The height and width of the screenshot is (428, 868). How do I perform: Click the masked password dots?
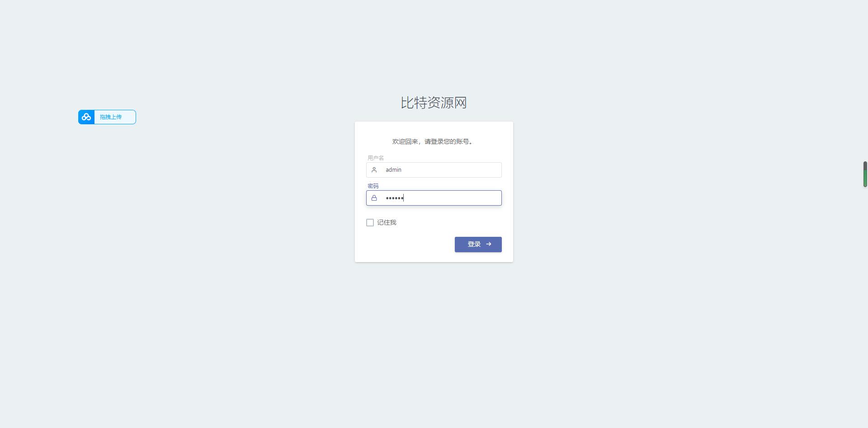point(394,198)
